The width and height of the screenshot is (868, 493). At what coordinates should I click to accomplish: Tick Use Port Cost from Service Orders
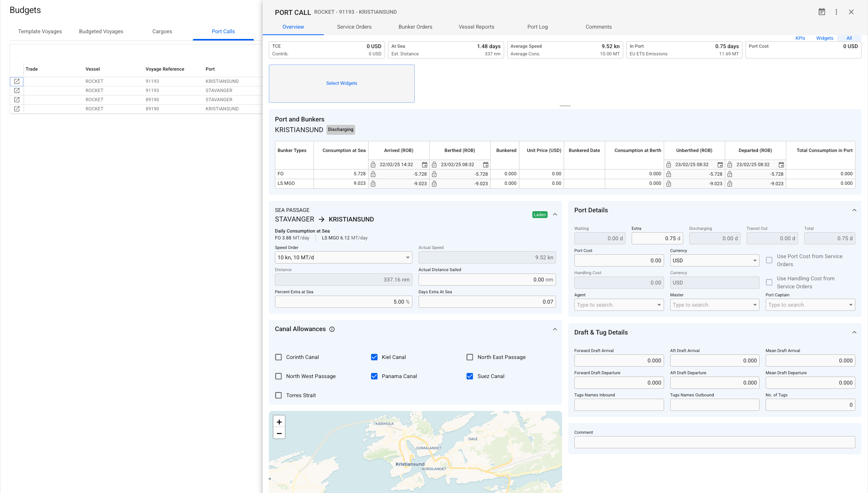pyautogui.click(x=769, y=260)
